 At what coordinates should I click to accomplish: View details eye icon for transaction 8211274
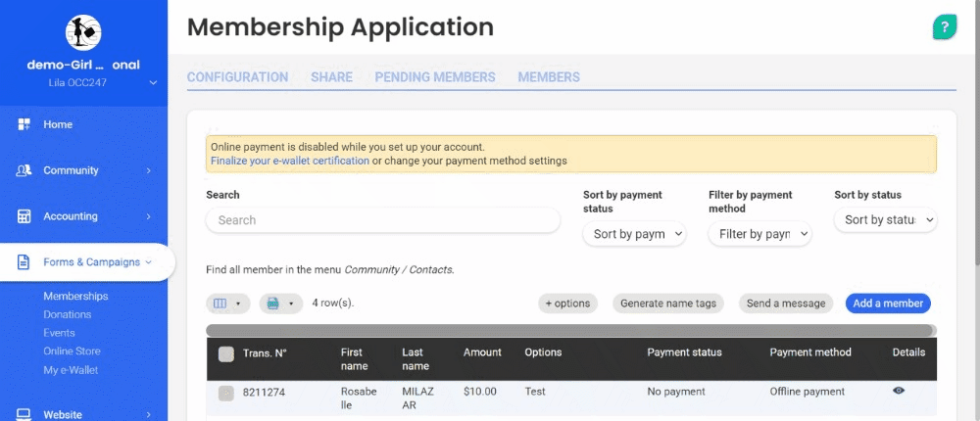(899, 391)
